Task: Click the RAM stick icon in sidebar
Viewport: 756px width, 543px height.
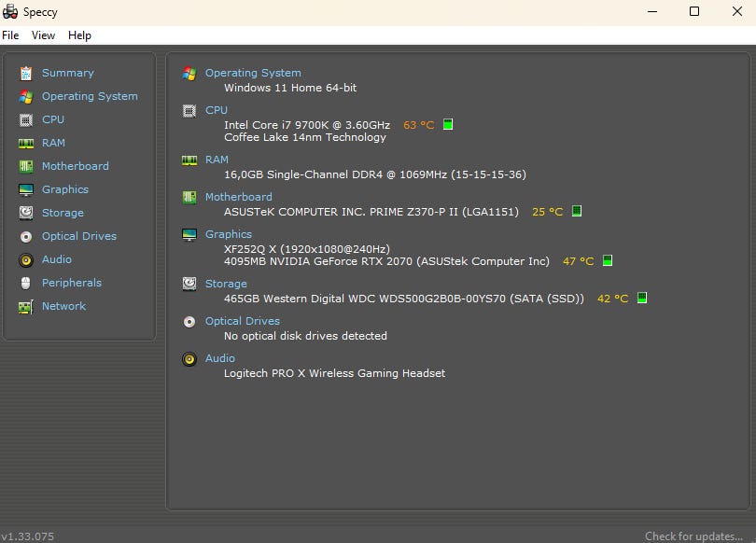Action: 26,143
